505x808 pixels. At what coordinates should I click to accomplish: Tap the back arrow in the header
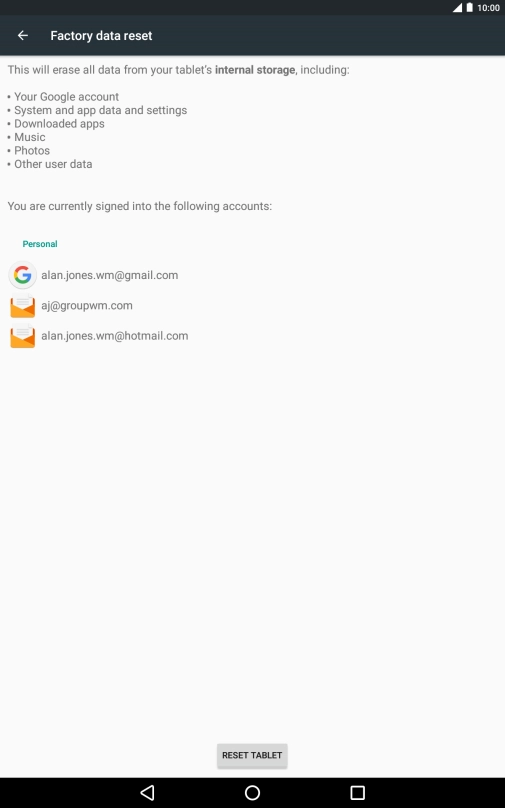pyautogui.click(x=23, y=36)
